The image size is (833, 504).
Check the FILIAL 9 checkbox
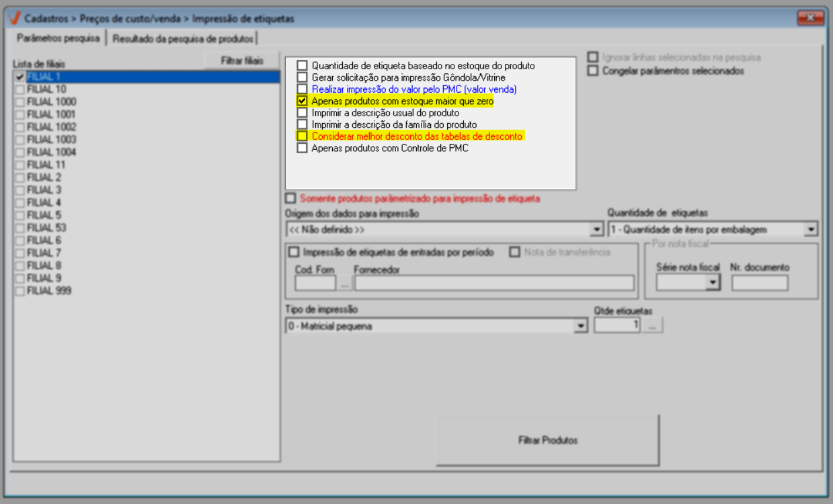click(19, 278)
